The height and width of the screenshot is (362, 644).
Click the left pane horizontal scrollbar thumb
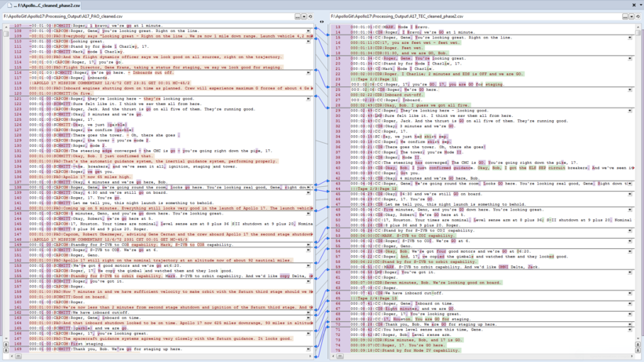pos(18,357)
